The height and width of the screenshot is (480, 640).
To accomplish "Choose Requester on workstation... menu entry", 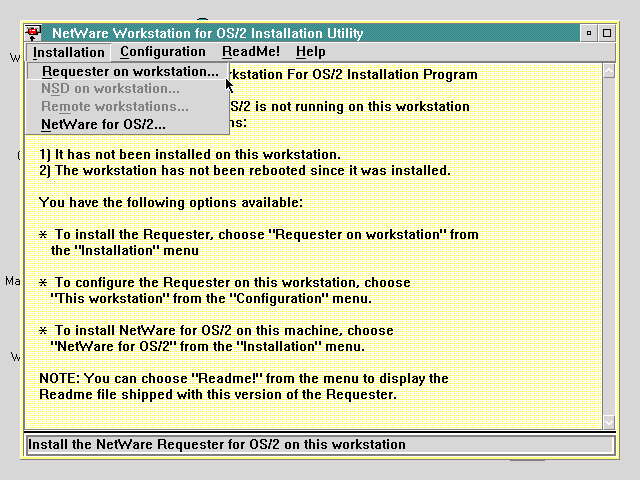I will pyautogui.click(x=128, y=71).
